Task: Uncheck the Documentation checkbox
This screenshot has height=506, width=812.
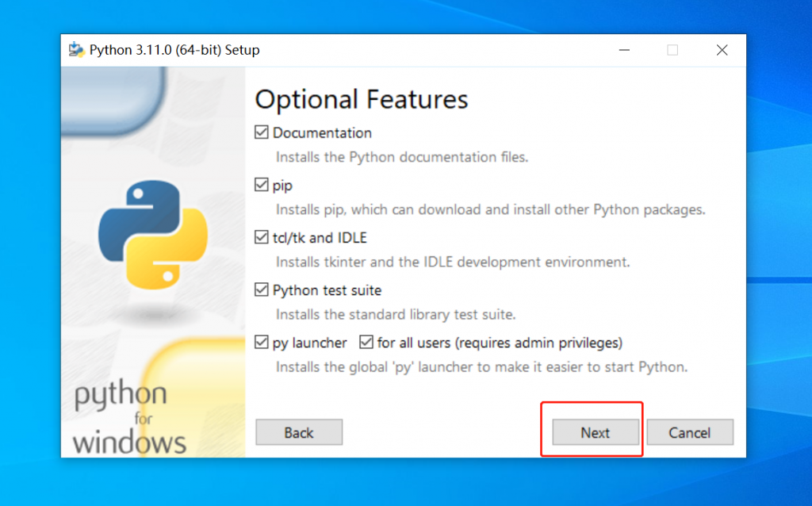Action: 262,132
